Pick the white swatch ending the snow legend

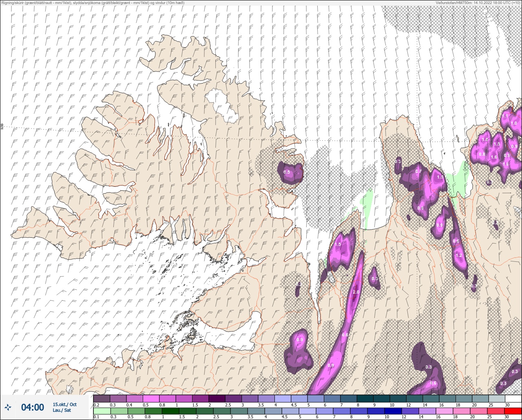tap(513, 398)
